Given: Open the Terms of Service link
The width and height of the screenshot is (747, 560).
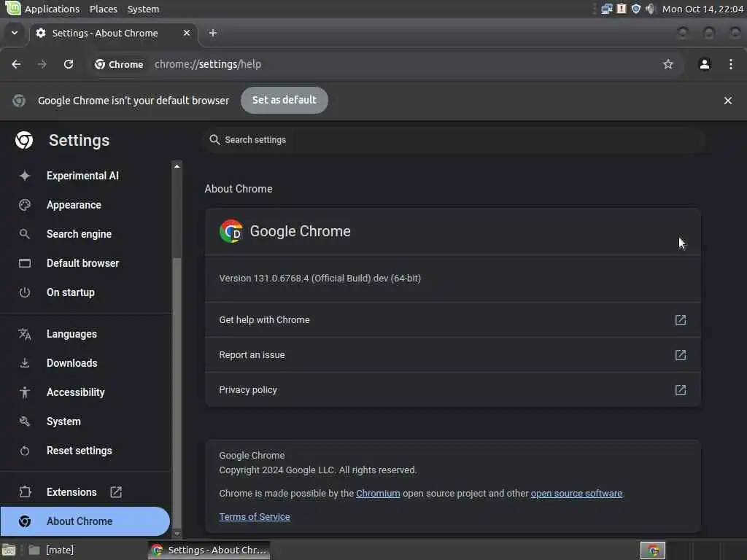Looking at the screenshot, I should 255,517.
